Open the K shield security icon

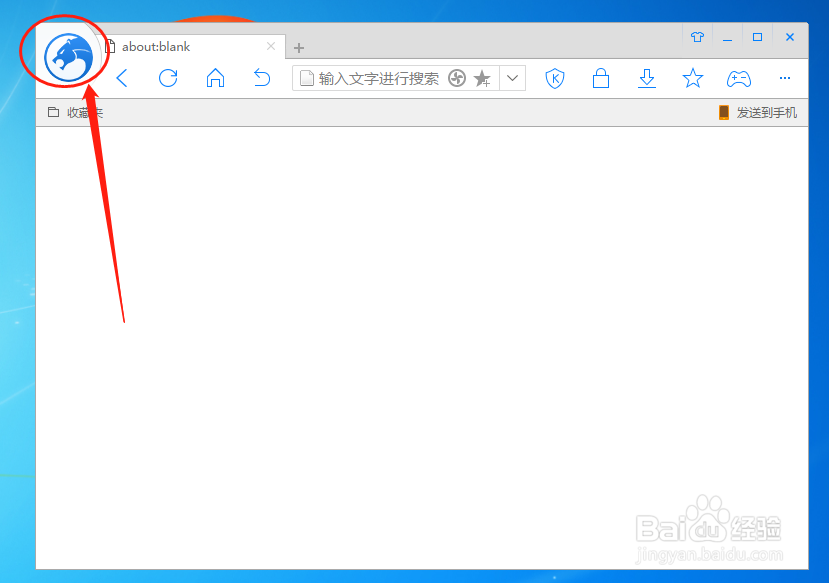coord(555,78)
